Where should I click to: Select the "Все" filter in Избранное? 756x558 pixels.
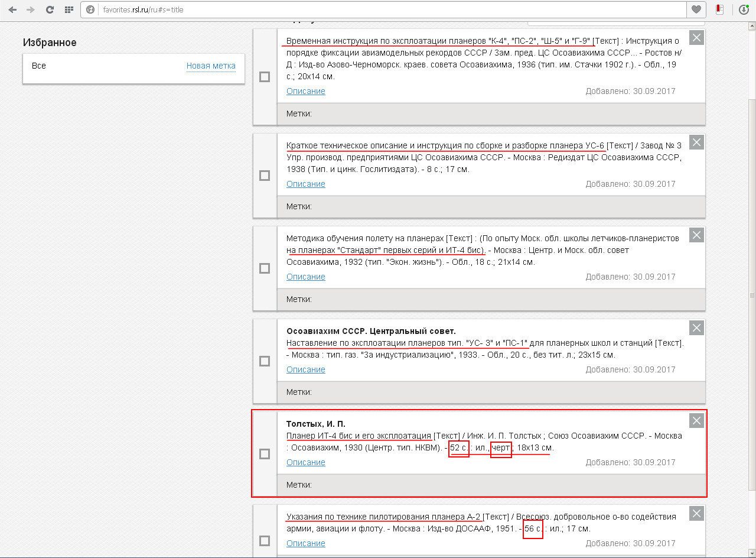(x=39, y=66)
